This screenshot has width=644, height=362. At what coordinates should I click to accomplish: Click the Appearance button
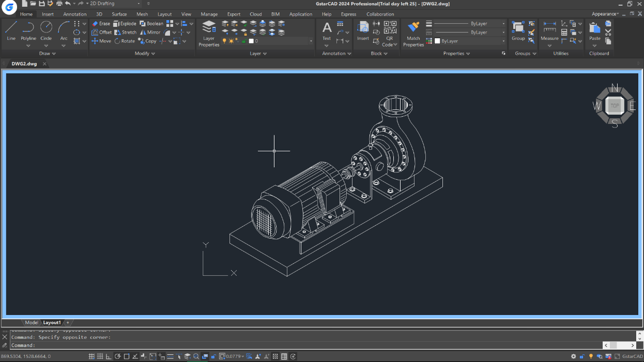click(x=605, y=14)
